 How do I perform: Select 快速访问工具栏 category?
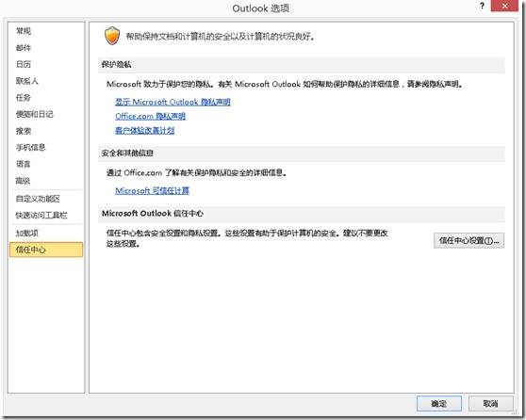tap(41, 215)
